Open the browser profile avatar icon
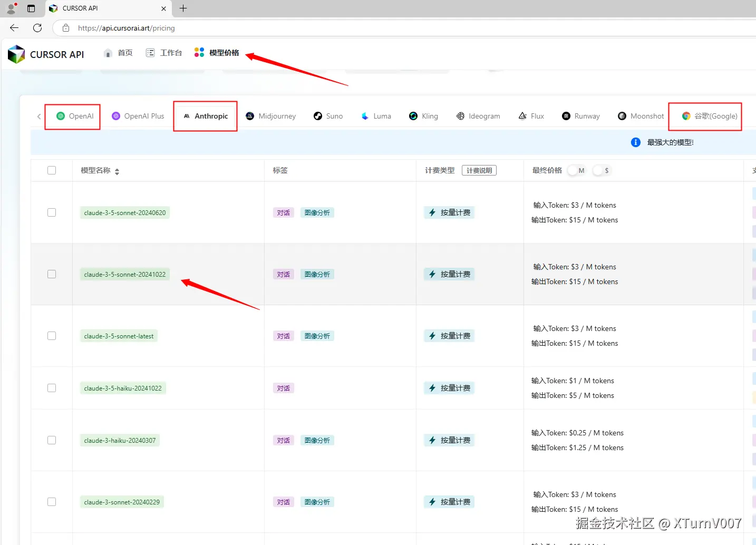The image size is (756, 545). (11, 8)
